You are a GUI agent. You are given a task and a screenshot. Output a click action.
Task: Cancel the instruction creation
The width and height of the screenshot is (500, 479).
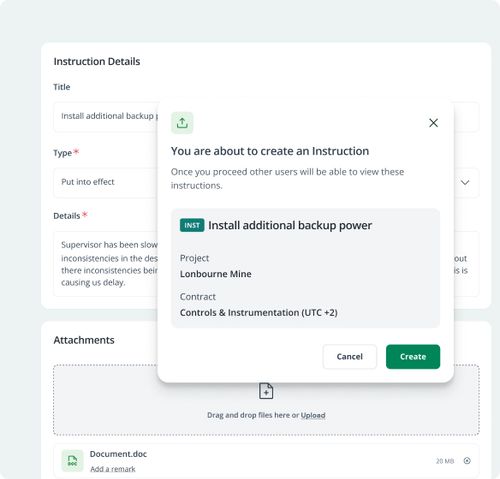pos(350,357)
